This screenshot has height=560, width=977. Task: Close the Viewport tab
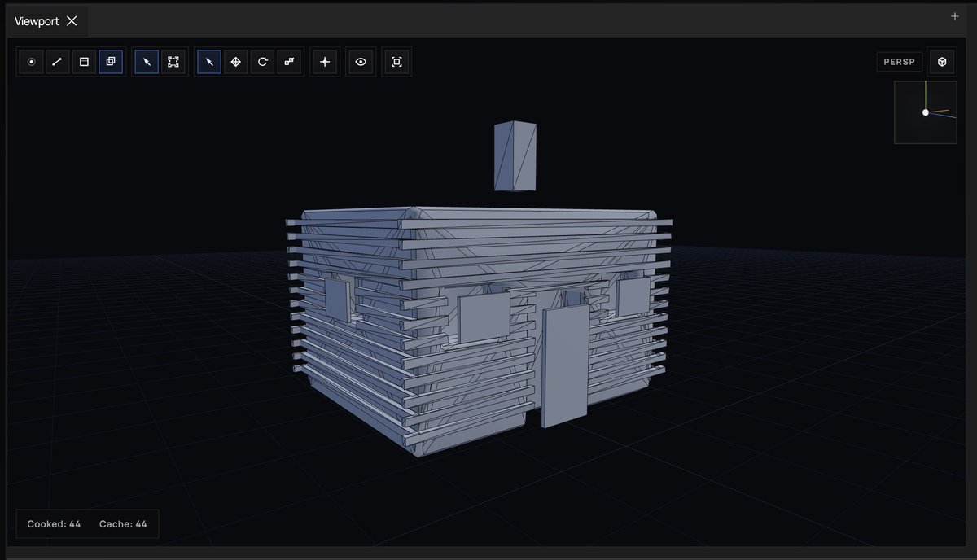72,21
